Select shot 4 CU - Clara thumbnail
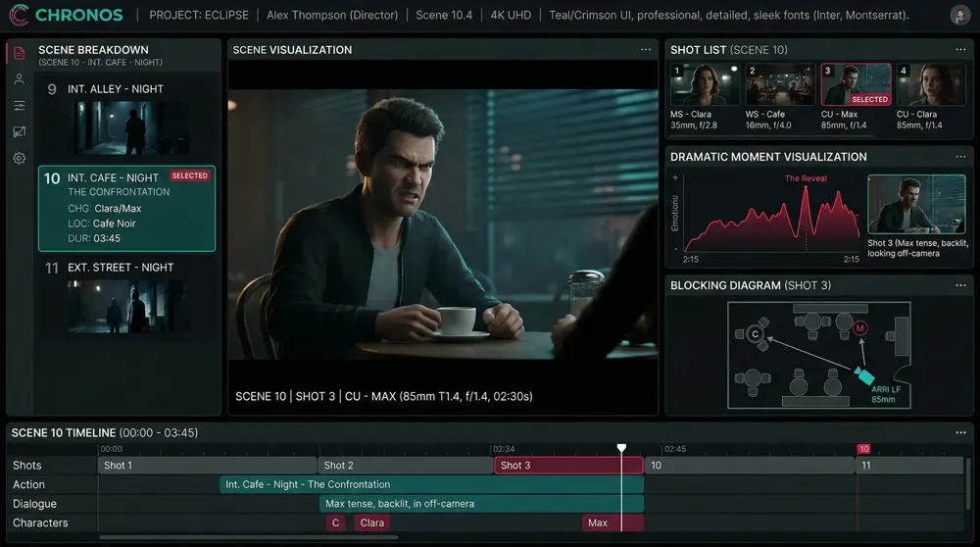Viewport: 980px width, 547px height. [931, 84]
